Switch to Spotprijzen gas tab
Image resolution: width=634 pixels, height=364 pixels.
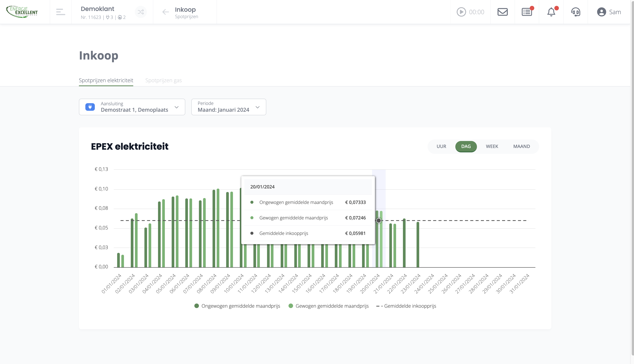tap(164, 80)
